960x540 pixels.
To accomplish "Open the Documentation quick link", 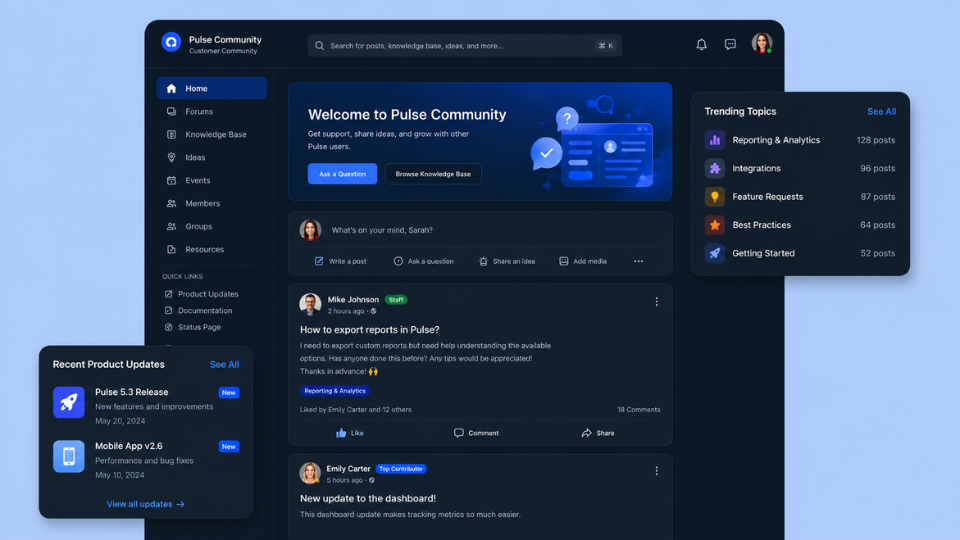I will [199, 310].
